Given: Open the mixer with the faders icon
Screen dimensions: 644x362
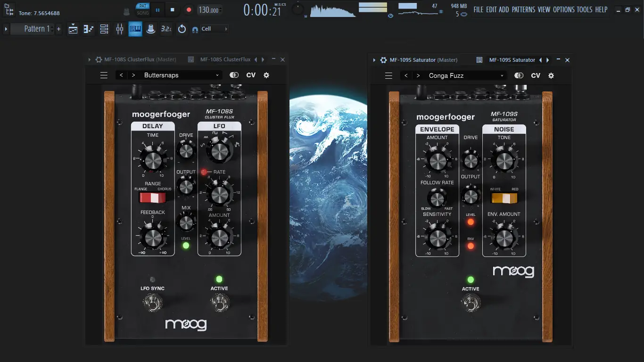Looking at the screenshot, I should tap(120, 29).
